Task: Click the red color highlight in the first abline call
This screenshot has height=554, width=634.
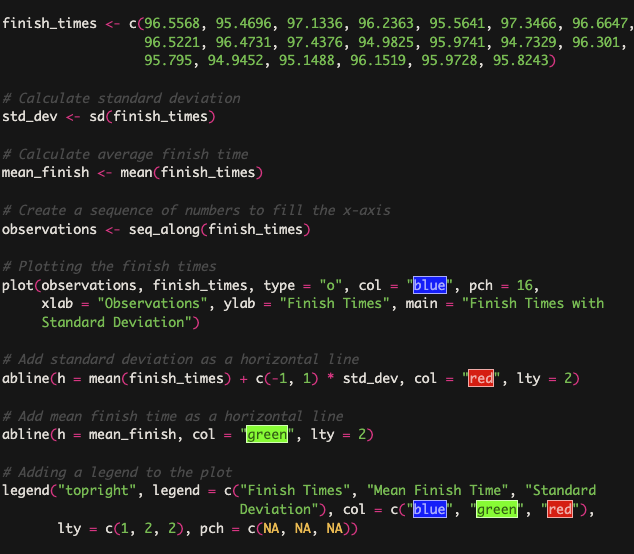Action: click(481, 378)
